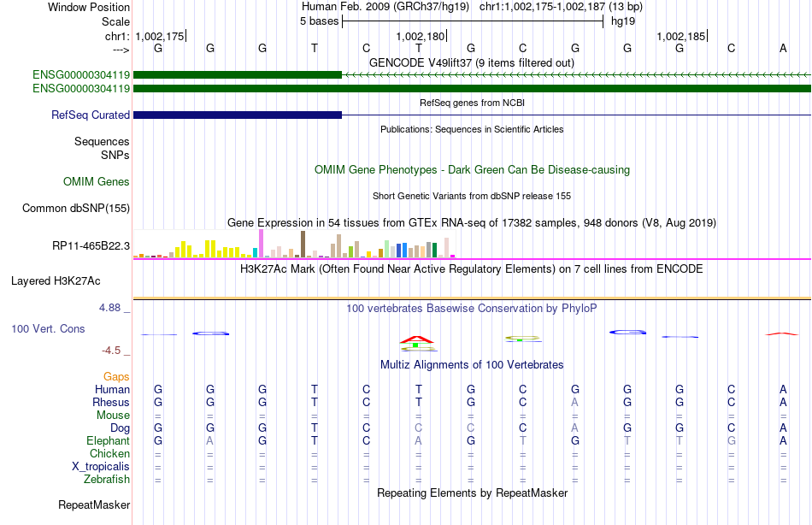The width and height of the screenshot is (812, 525).
Task: Open the RefSeq Curated track label
Action: tap(90, 115)
